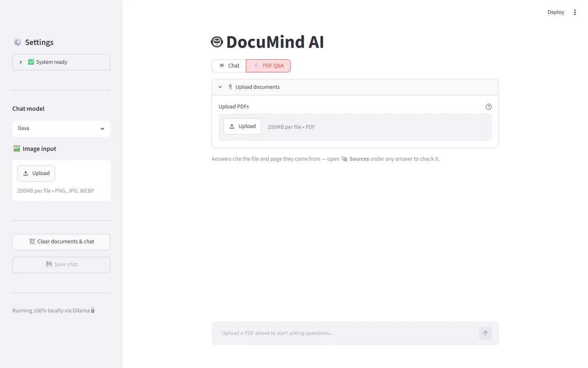
Task: Click the bold 'Sources' word
Action: tap(359, 159)
